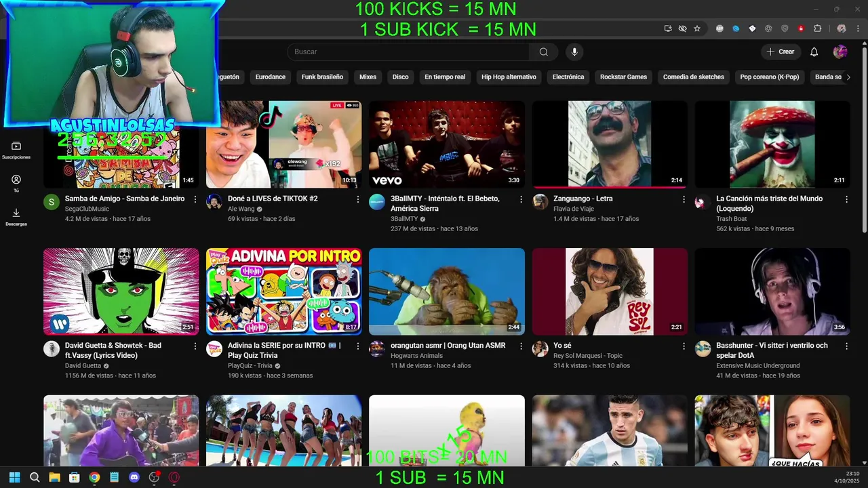Open options for Basshunter video
This screenshot has height=488, width=868.
click(846, 346)
